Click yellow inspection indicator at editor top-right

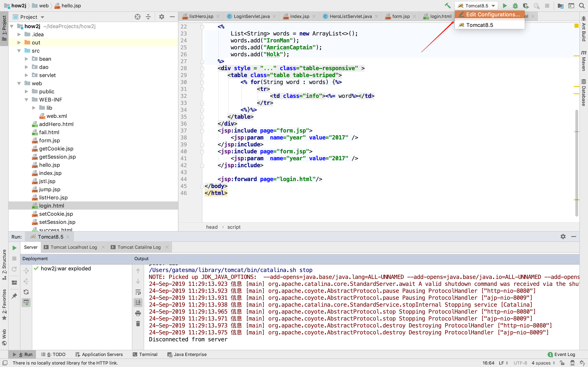pos(576,26)
